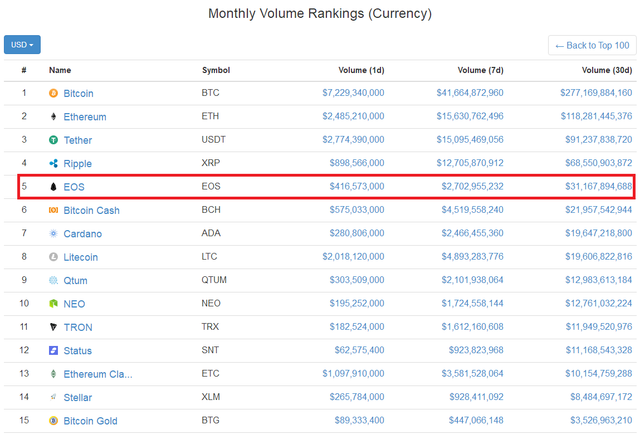Open the Stellar currency link
640x434 pixels.
click(x=77, y=398)
